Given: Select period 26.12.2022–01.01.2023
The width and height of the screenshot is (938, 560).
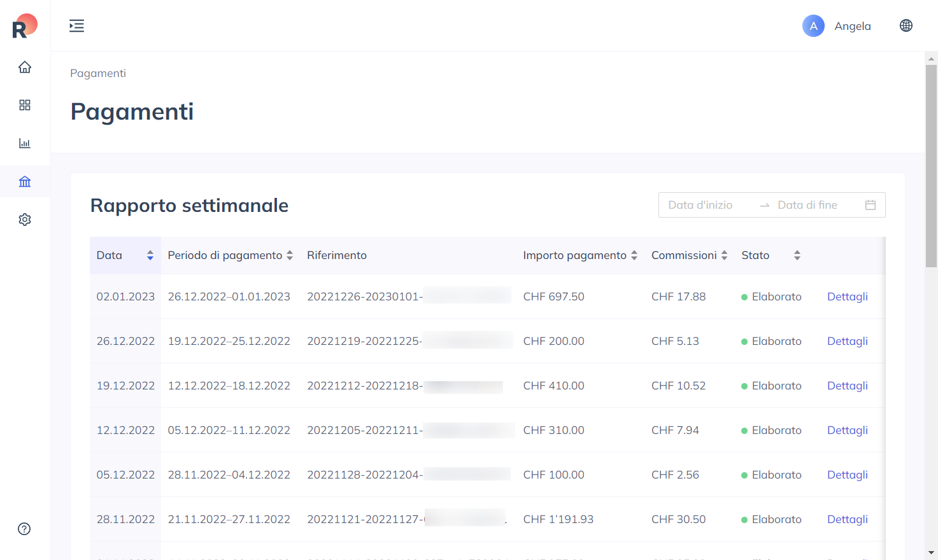Looking at the screenshot, I should pyautogui.click(x=229, y=297).
